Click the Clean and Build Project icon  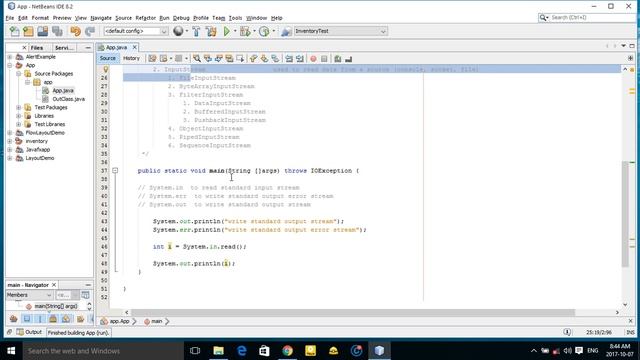point(211,31)
